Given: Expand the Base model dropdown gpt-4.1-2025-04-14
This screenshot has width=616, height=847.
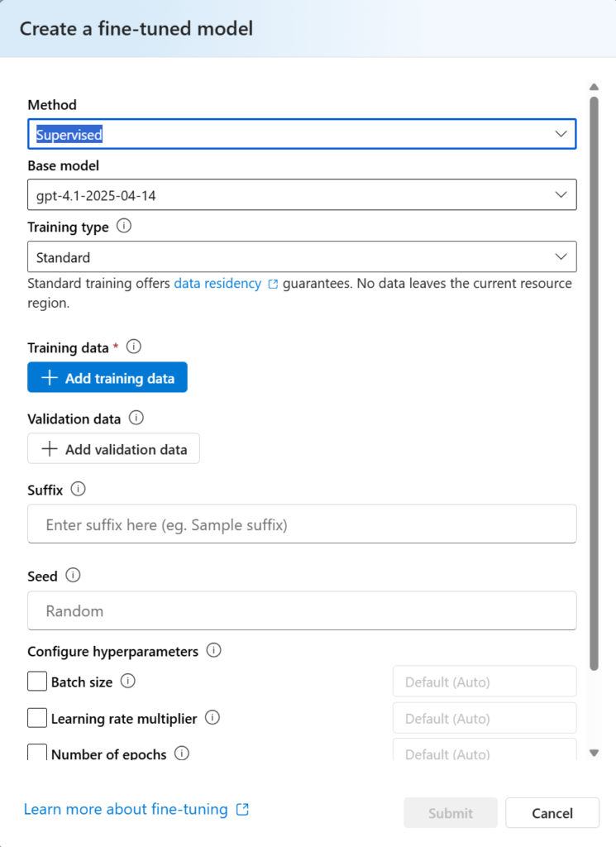Looking at the screenshot, I should tap(302, 194).
